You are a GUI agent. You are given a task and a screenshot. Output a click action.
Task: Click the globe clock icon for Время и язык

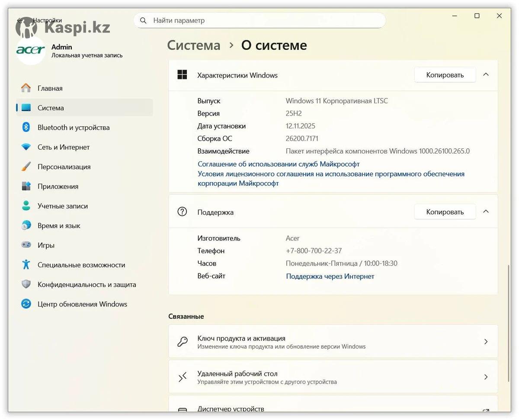coord(26,225)
